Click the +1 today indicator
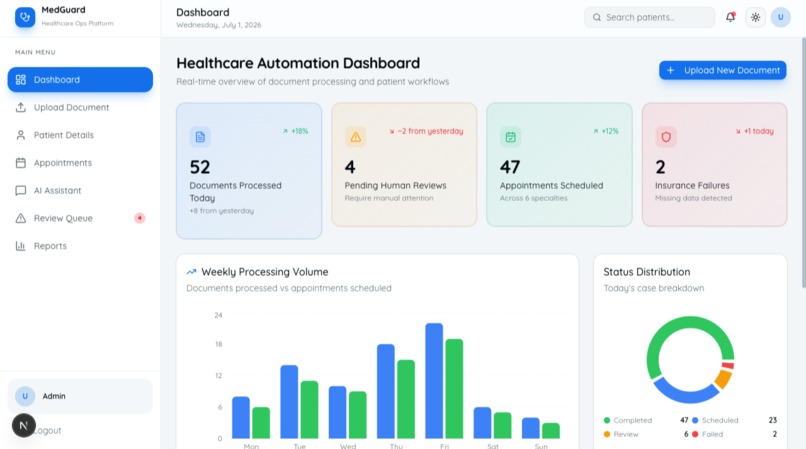Image resolution: width=806 pixels, height=449 pixels. (754, 131)
